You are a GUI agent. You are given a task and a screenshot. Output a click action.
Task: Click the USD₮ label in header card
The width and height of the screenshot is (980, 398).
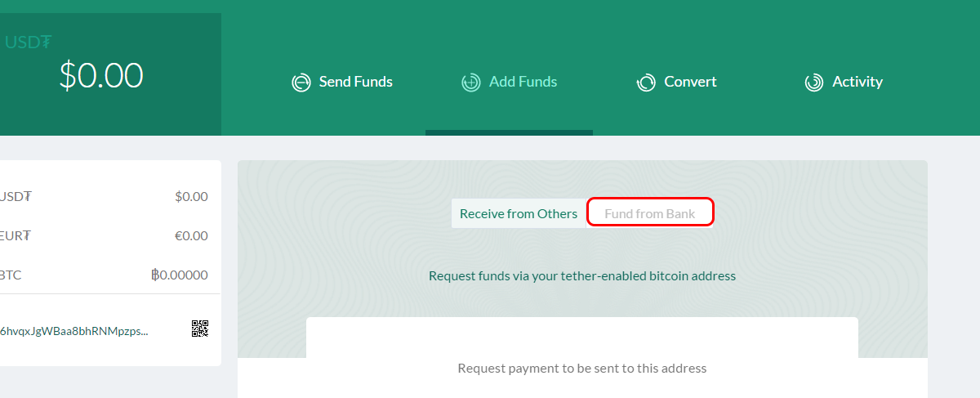[x=29, y=42]
